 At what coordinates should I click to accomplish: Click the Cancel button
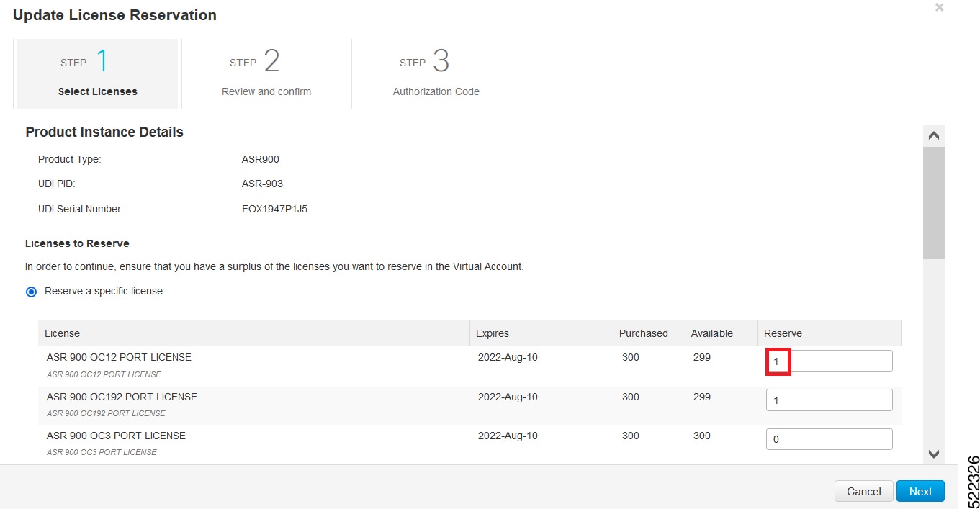864,491
